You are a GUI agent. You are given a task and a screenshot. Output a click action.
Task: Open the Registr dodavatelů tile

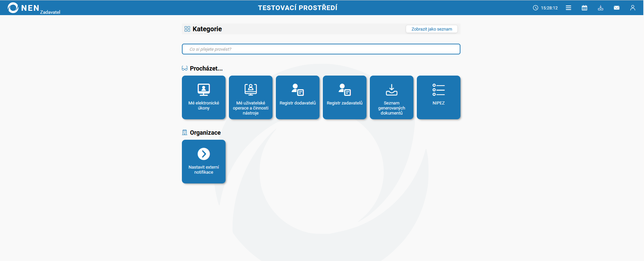[298, 97]
